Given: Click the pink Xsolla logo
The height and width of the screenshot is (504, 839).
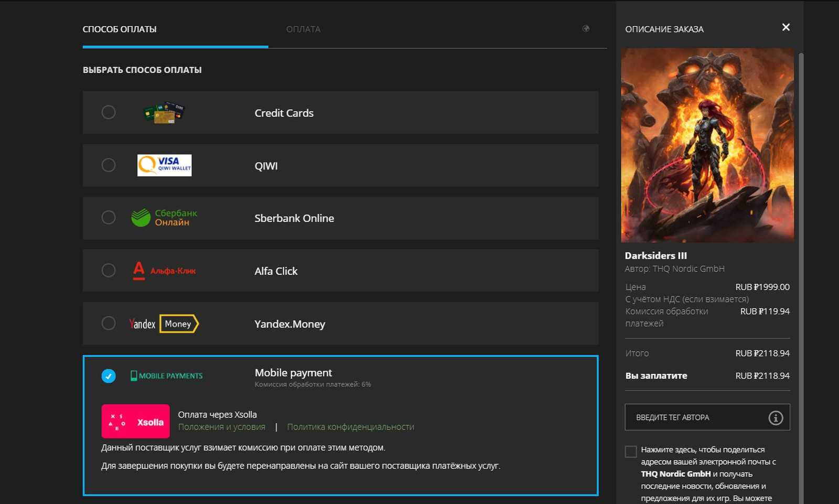Looking at the screenshot, I should coord(135,421).
